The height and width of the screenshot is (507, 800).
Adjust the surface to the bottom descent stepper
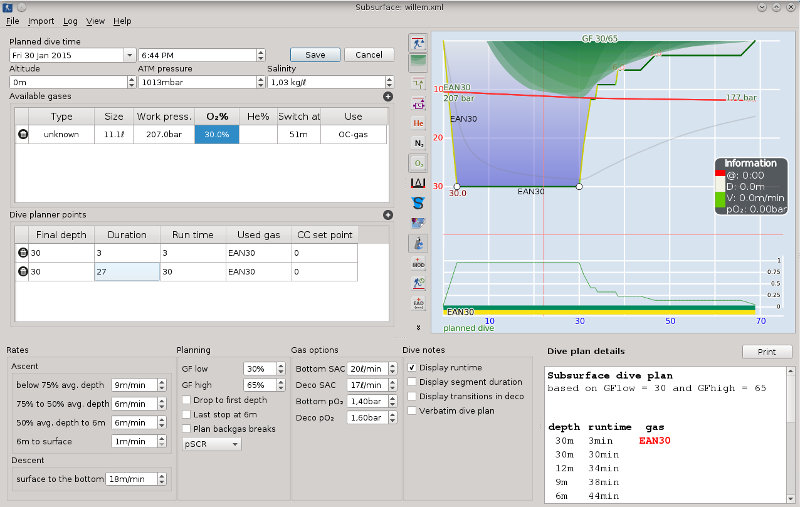click(x=162, y=479)
